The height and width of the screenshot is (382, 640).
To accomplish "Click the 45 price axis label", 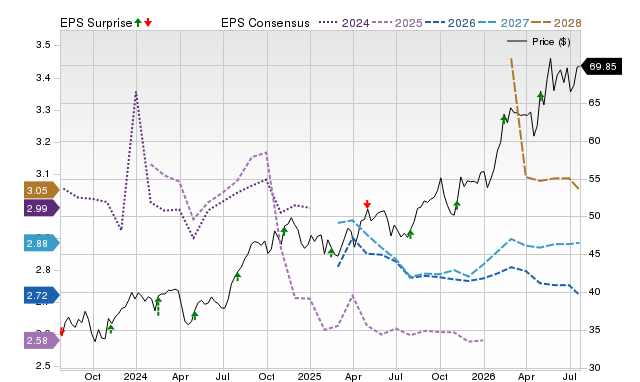I will click(x=594, y=253).
